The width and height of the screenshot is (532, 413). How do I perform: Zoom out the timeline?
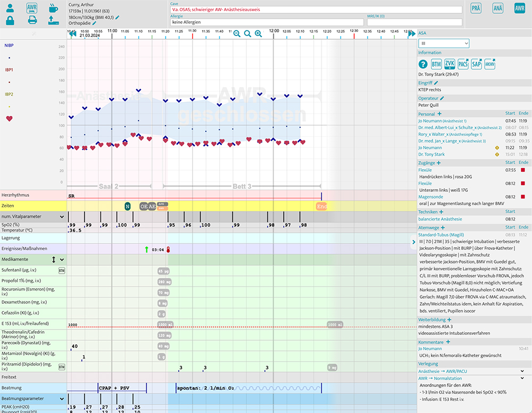point(237,33)
